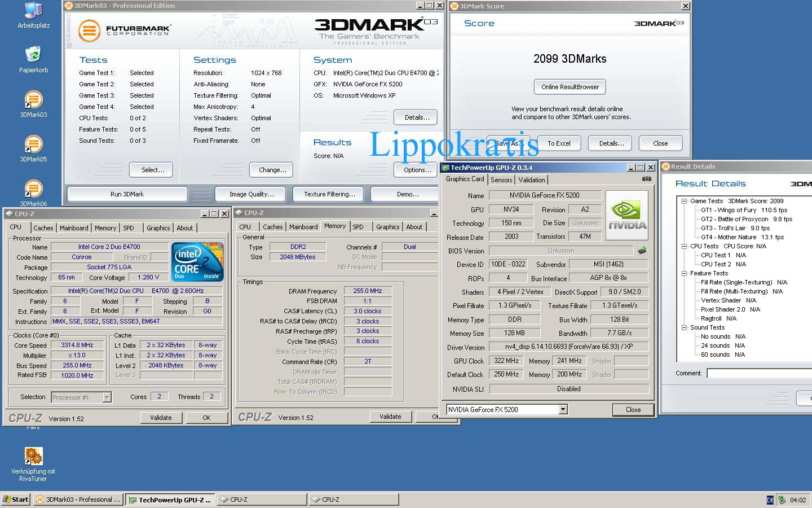Image resolution: width=812 pixels, height=508 pixels.
Task: Activate TechPowerUp GPU-Z taskbar button
Action: pyautogui.click(x=170, y=500)
